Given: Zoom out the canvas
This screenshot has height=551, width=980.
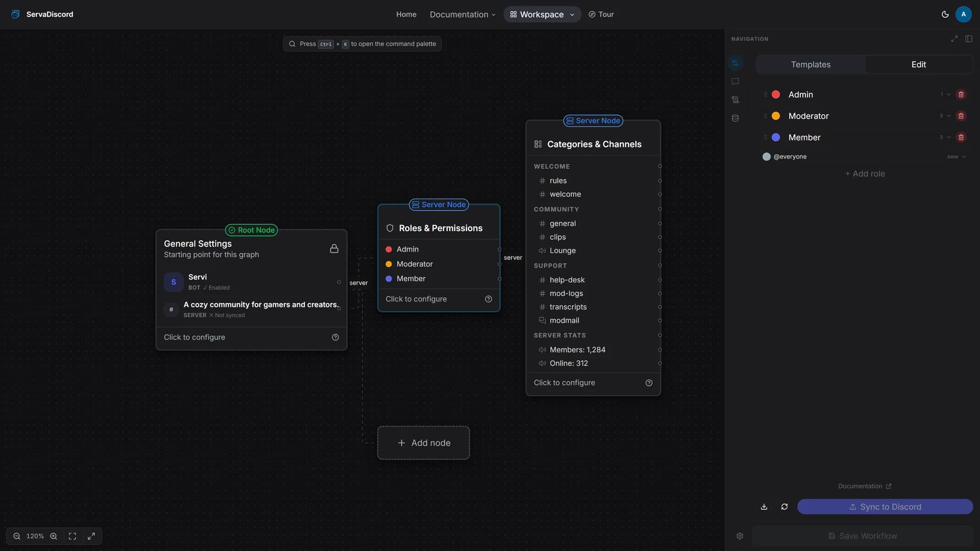Looking at the screenshot, I should coord(17,536).
